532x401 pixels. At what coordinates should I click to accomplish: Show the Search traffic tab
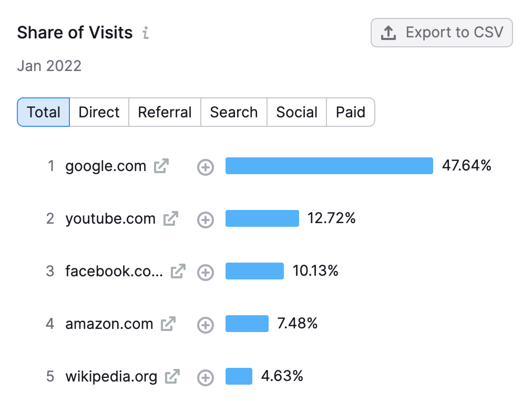(x=234, y=113)
